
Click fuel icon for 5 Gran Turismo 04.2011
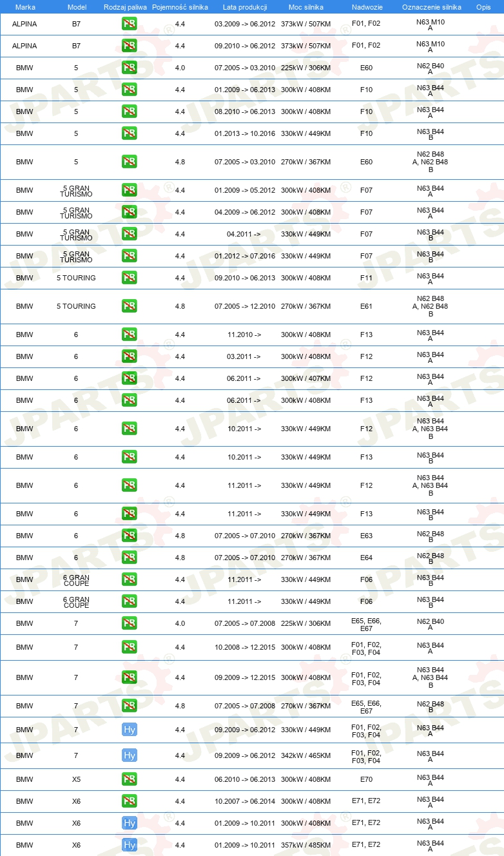tap(129, 235)
